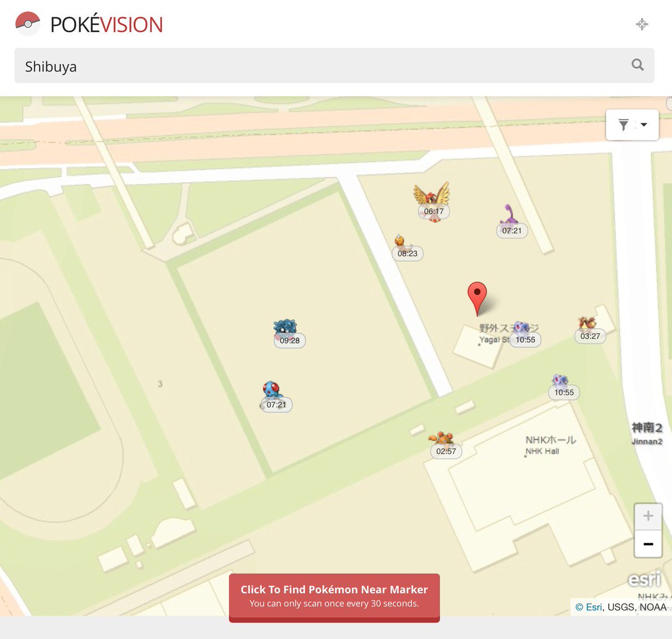The height and width of the screenshot is (639, 672).
Task: Center map on my location crosshair icon
Action: 642,24
